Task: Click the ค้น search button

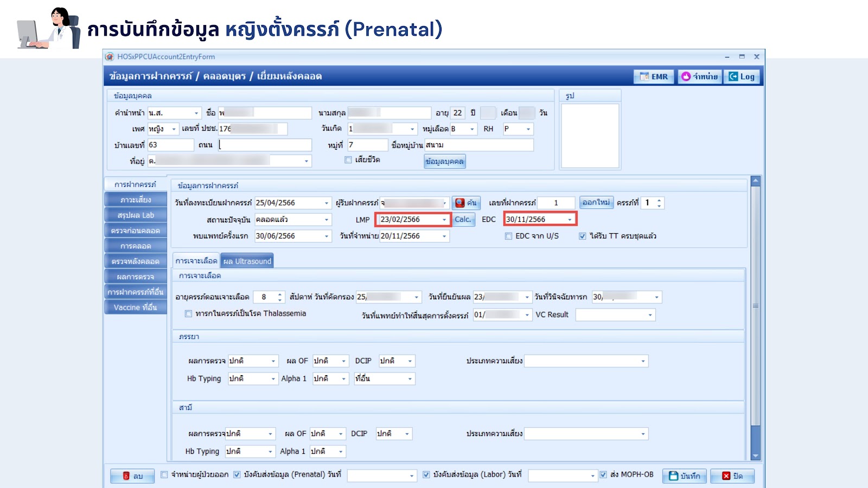Action: click(x=466, y=203)
